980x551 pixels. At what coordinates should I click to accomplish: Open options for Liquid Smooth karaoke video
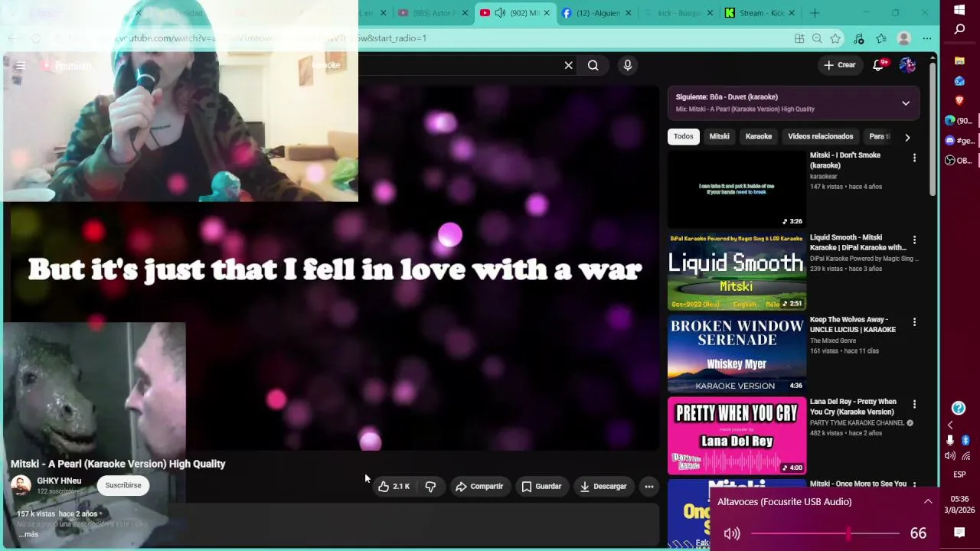914,240
